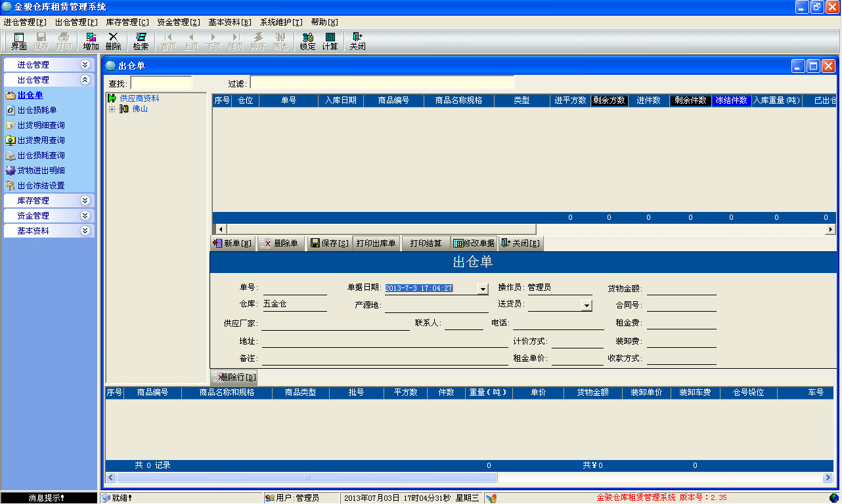Open the 单据日期 date dropdown
This screenshot has height=504, width=842.
coord(483,289)
